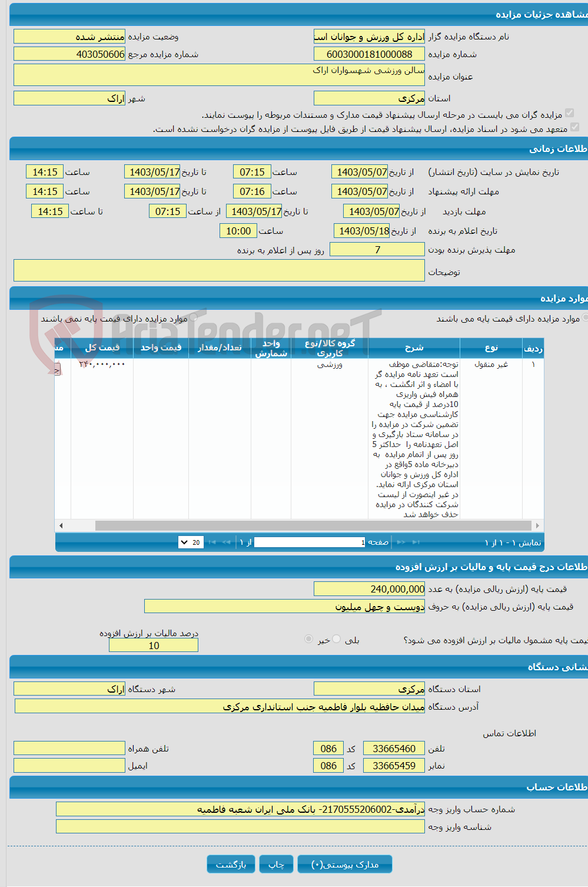588x887 pixels.
Task: Click the گروه کالا/نوع کاربری column header
Action: 330,347
